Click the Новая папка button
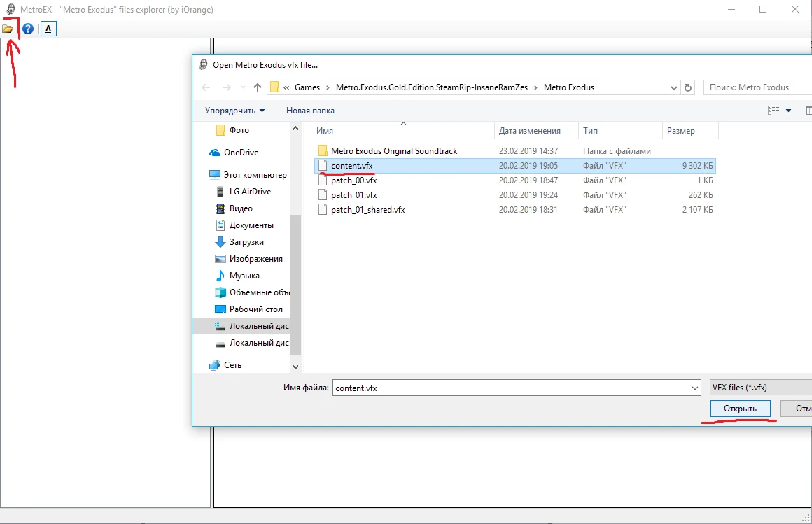This screenshot has width=812, height=524. tap(310, 111)
